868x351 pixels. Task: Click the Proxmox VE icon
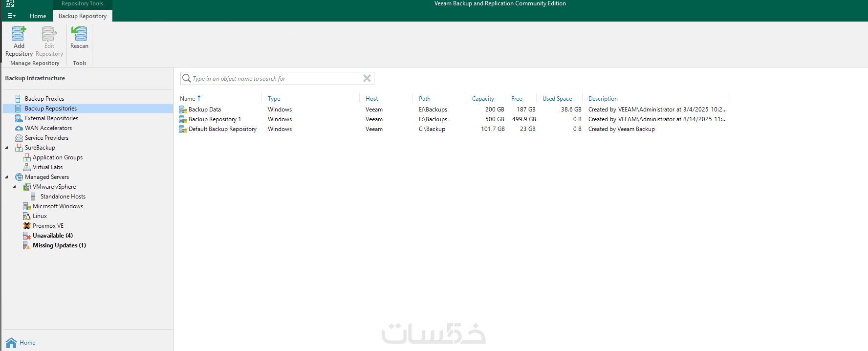point(27,226)
